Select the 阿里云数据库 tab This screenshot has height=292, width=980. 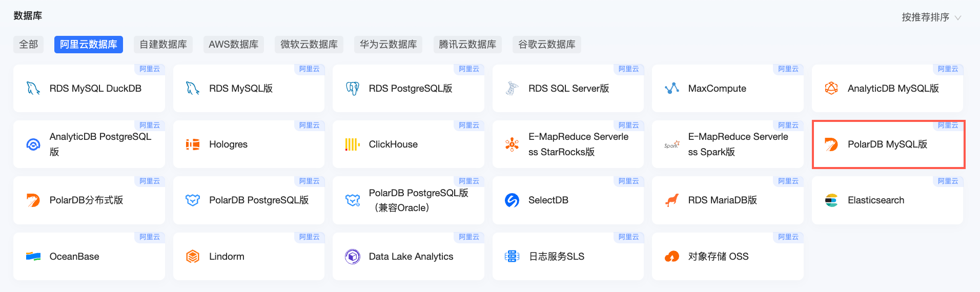tap(89, 45)
